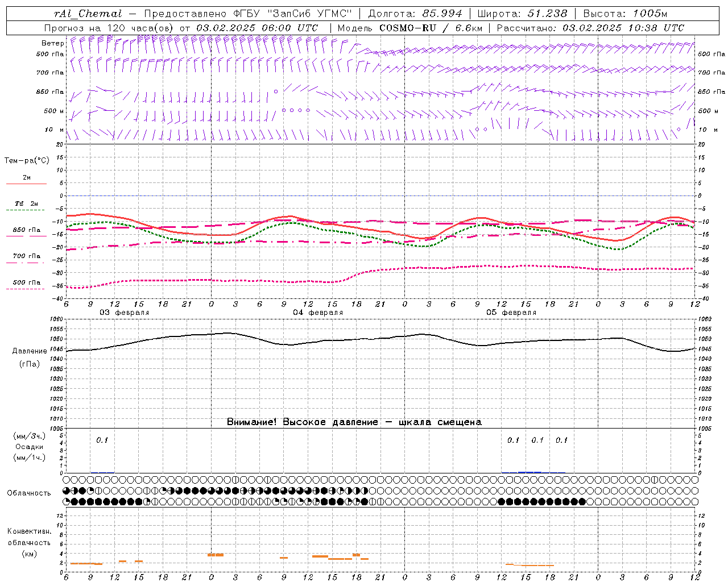Click the elevation text Высота: 1005м

point(625,14)
